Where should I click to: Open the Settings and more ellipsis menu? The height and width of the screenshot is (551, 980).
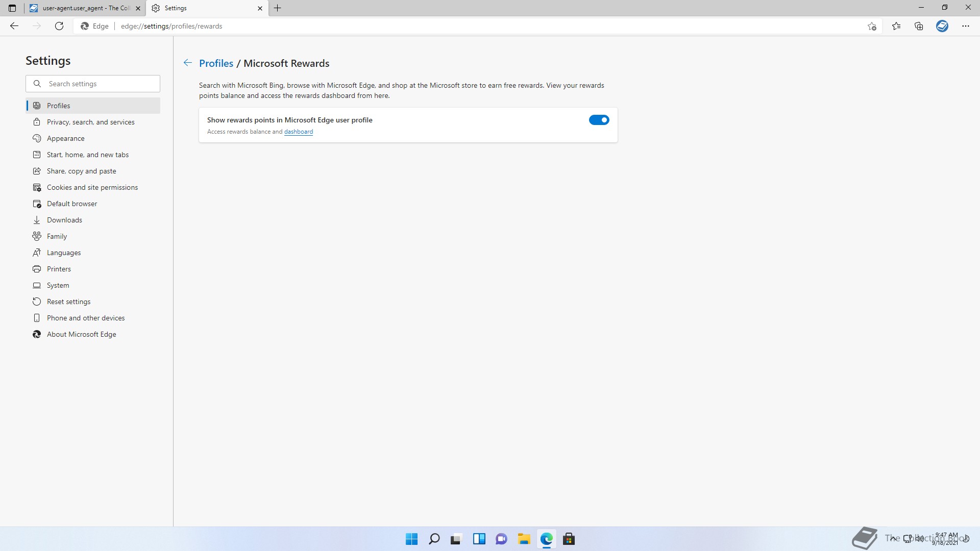(966, 26)
